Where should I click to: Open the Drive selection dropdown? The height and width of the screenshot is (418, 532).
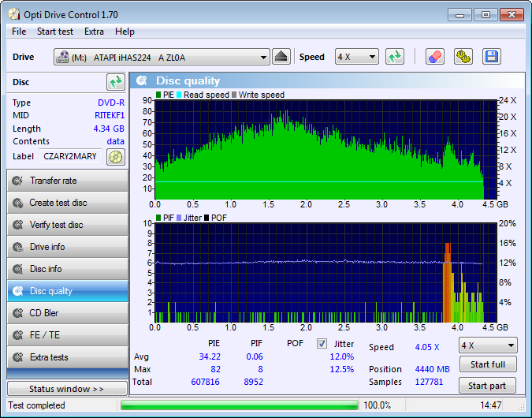(162, 57)
